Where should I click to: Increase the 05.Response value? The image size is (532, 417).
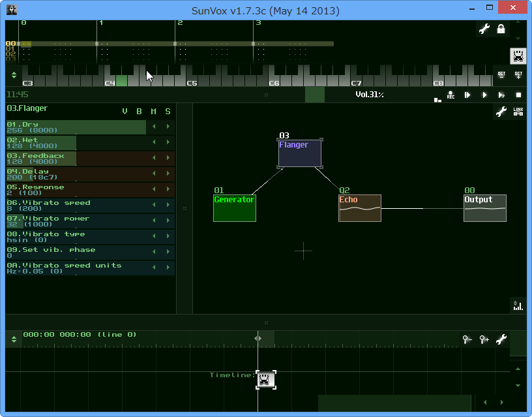(168, 189)
